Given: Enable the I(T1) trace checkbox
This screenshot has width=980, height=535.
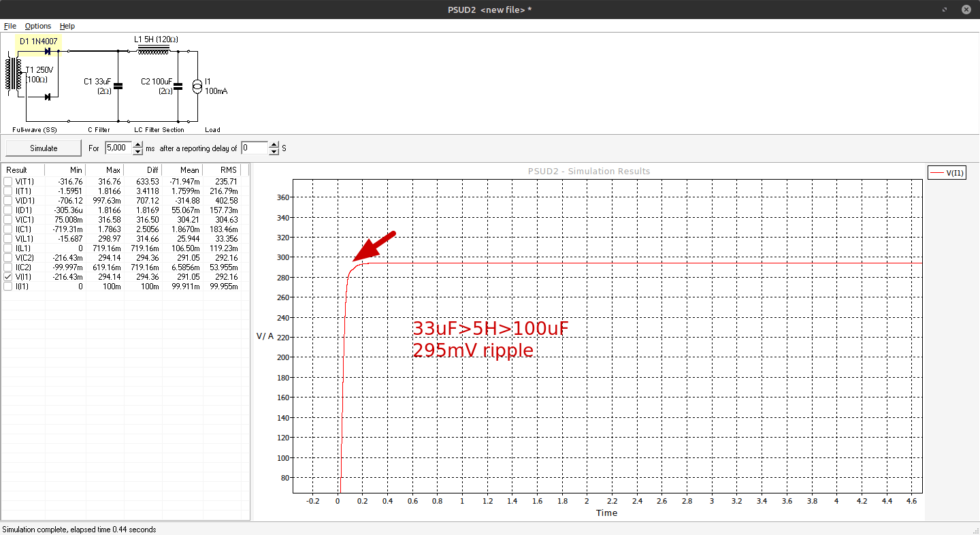Looking at the screenshot, I should click(8, 191).
